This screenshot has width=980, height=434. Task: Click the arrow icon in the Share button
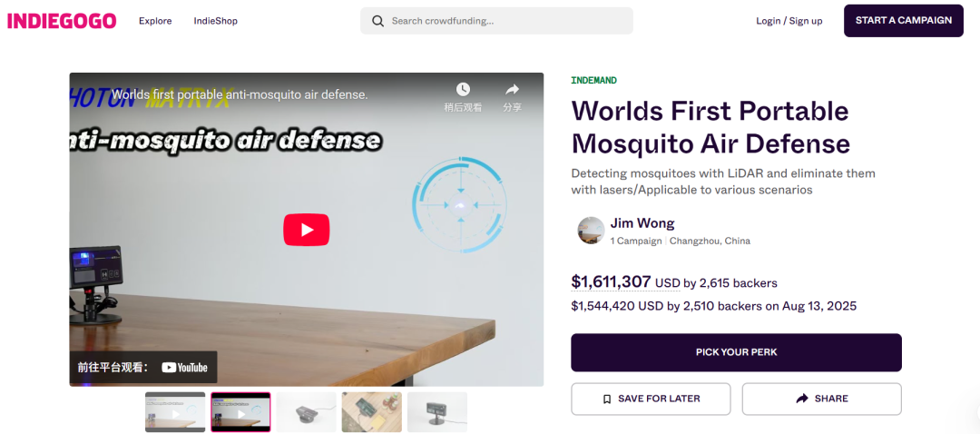[x=802, y=399]
